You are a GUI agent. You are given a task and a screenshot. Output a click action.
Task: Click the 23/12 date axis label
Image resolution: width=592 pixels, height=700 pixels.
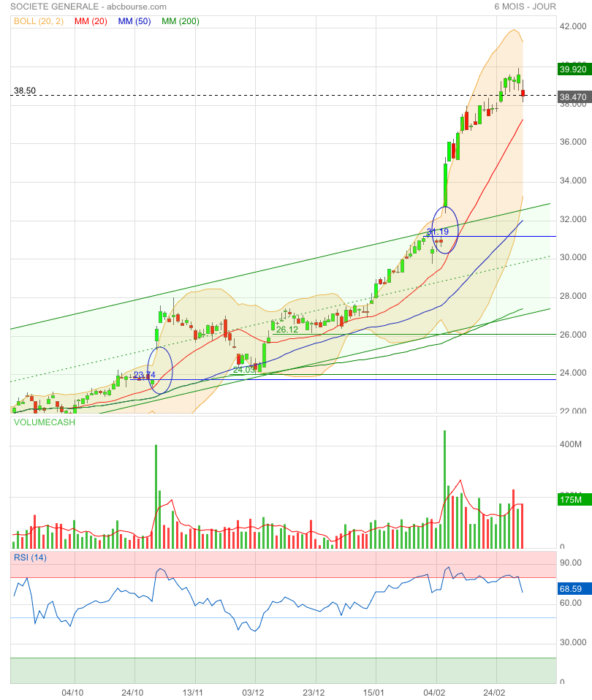pyautogui.click(x=314, y=693)
